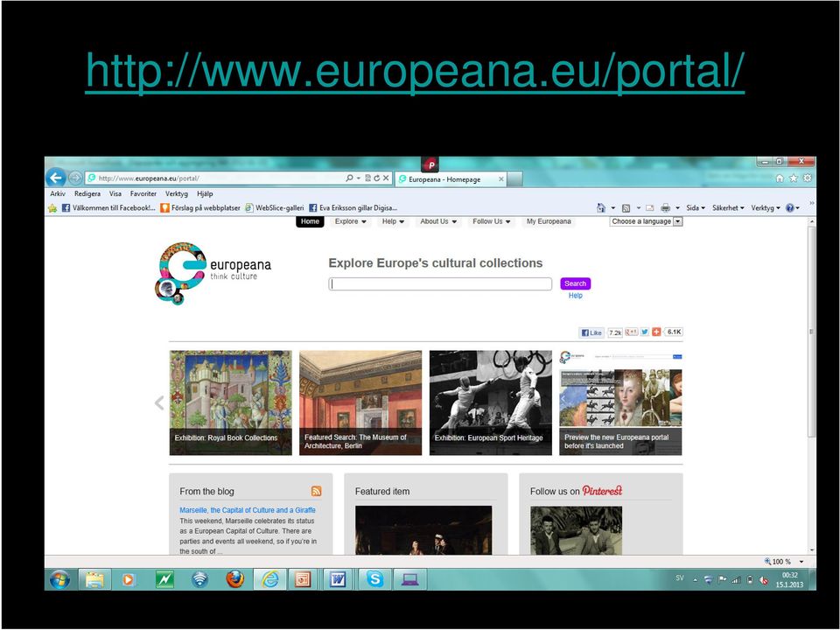
Task: Open the Hjälp menu
Action: point(205,194)
